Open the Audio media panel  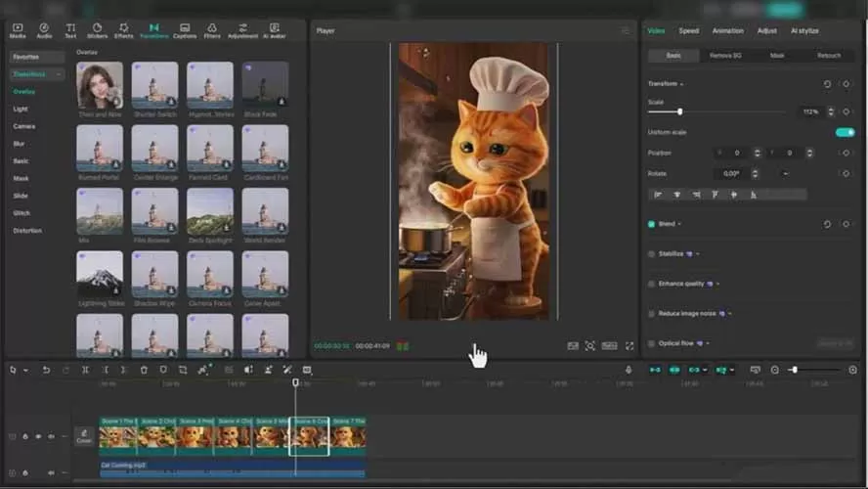(44, 29)
